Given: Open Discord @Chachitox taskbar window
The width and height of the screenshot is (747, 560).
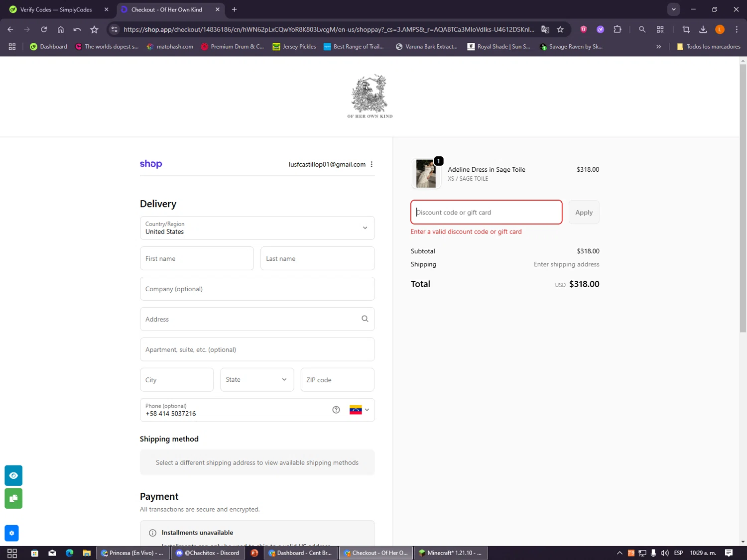Looking at the screenshot, I should click(x=208, y=553).
